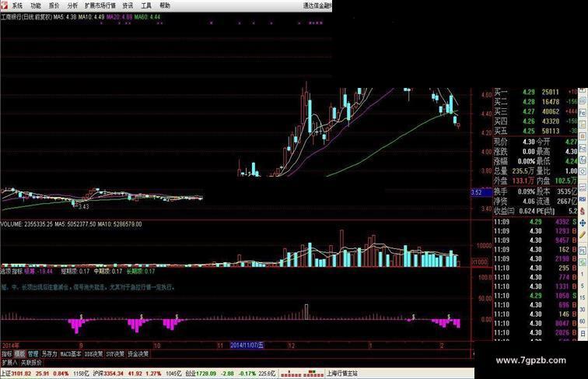Expand the 扩展∧ panel

click(x=9, y=363)
